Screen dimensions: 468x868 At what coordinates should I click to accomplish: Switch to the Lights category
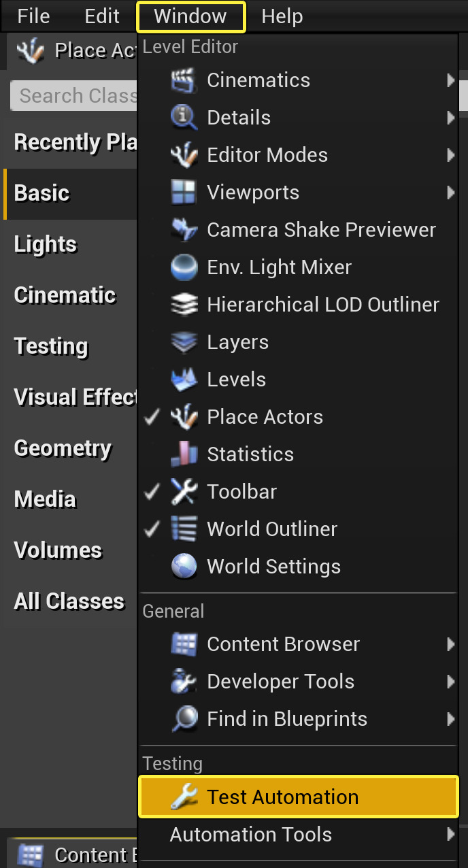point(46,244)
